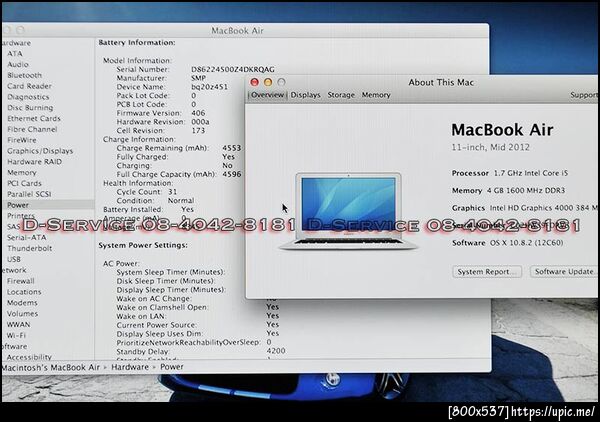This screenshot has width=600, height=422.
Task: Click the Processor 1.7 GHz Intel Core i5 line
Action: (510, 173)
